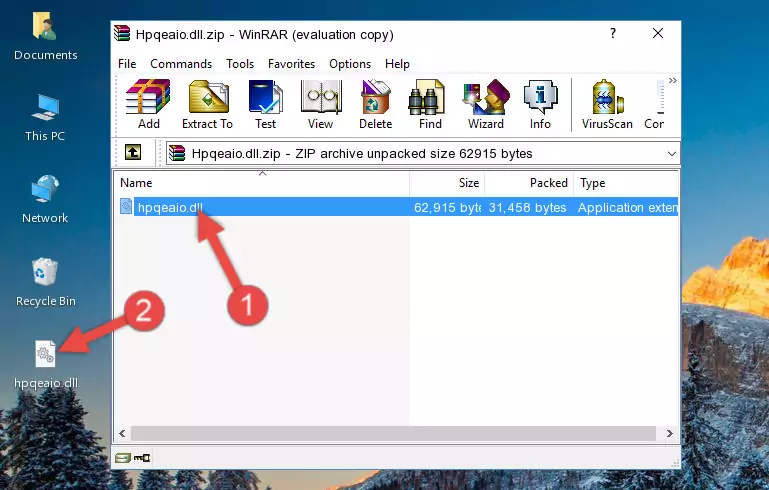Click the key password status bar icon
769x490 pixels.
tap(142, 458)
